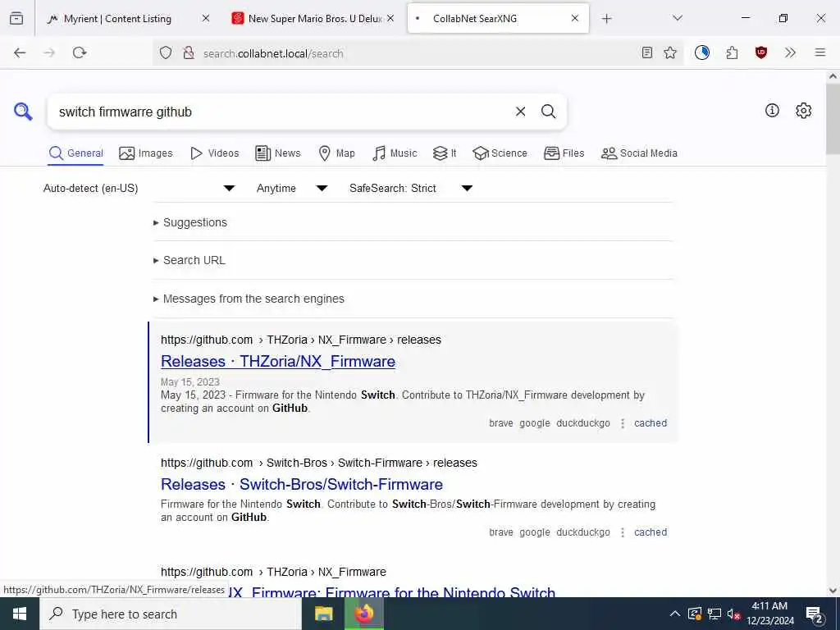Click the muted volume tray icon
This screenshot has height=630, width=840.
click(x=733, y=614)
